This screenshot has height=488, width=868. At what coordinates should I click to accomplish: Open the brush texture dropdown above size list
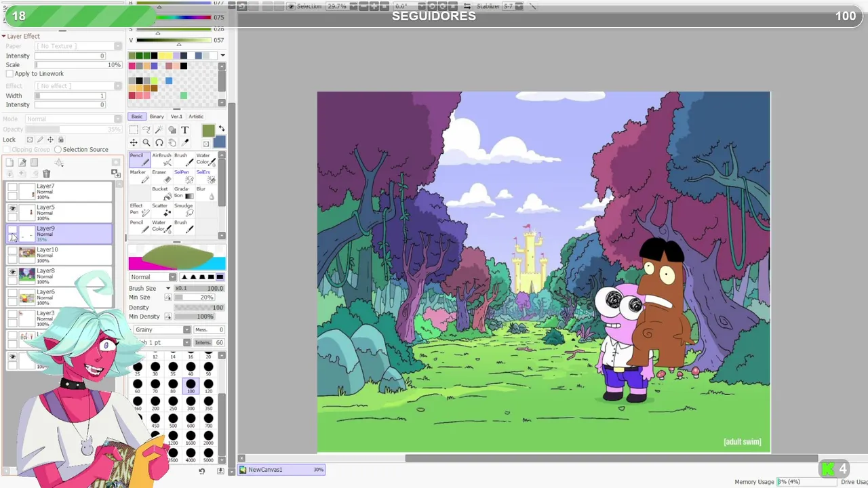(163, 342)
